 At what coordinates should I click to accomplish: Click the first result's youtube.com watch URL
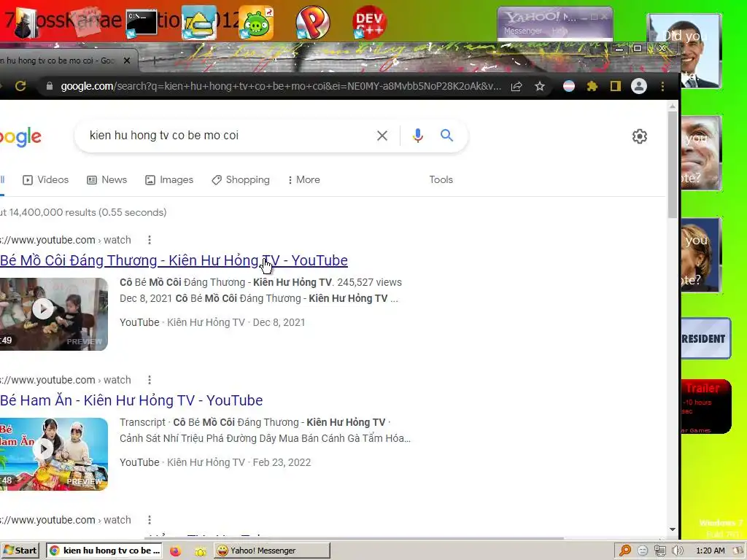pos(65,240)
